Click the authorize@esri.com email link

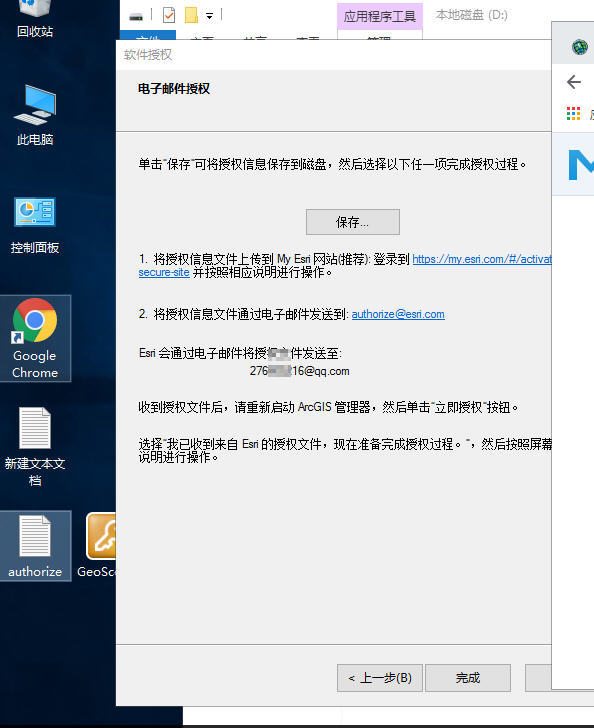click(x=398, y=314)
